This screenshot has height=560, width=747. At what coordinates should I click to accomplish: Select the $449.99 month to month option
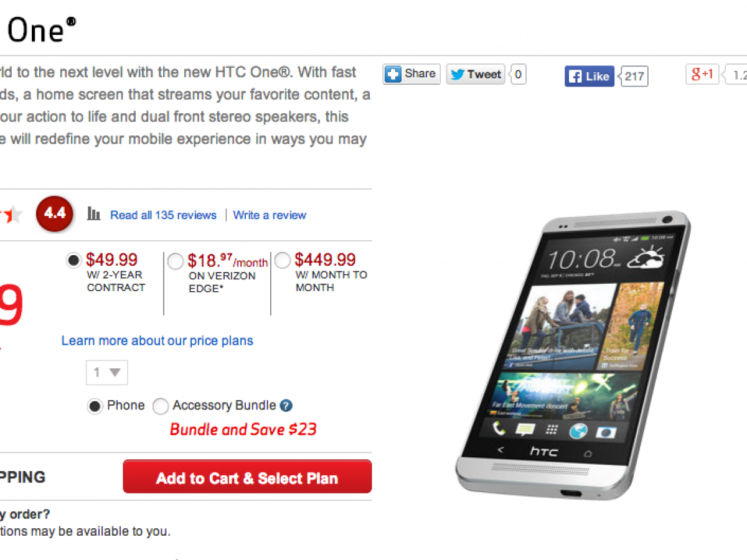283,260
